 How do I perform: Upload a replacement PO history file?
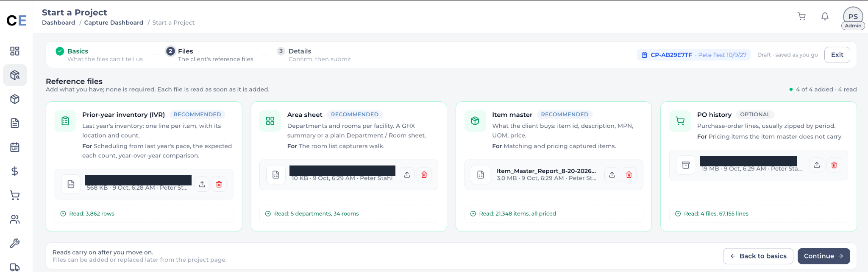(x=817, y=165)
